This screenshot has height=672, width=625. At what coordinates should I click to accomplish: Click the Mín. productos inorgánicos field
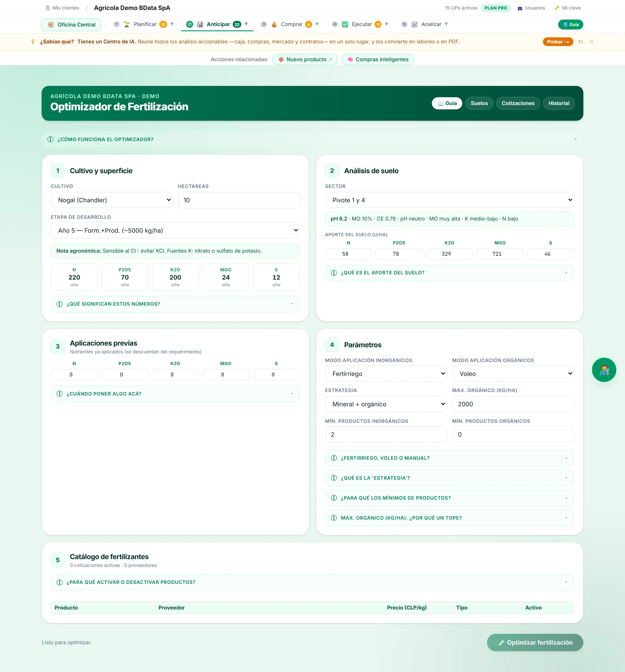click(x=386, y=435)
